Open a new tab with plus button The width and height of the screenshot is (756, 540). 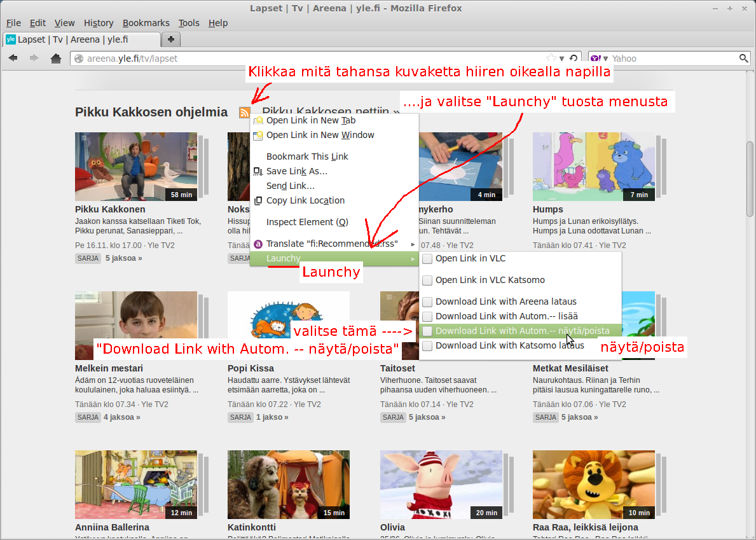[171, 39]
